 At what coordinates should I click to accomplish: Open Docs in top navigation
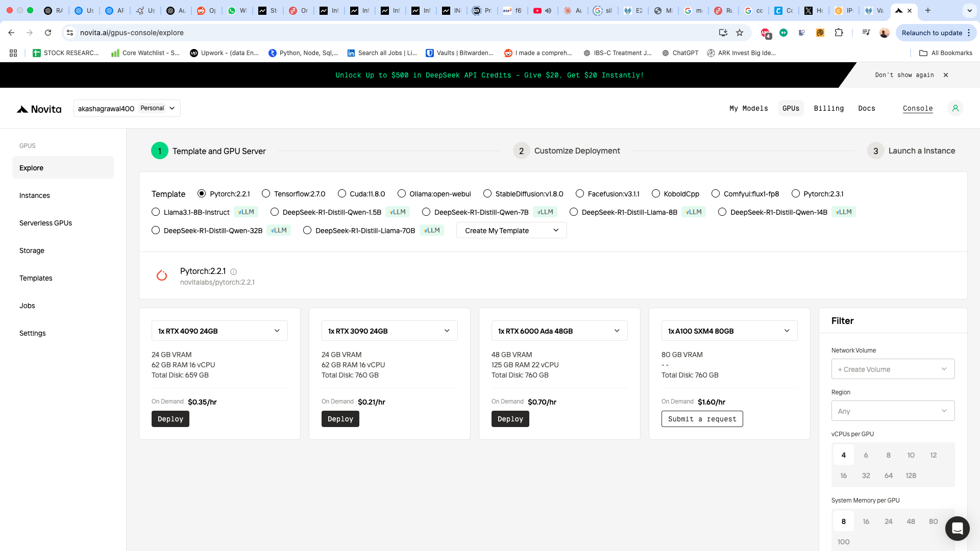tap(866, 108)
